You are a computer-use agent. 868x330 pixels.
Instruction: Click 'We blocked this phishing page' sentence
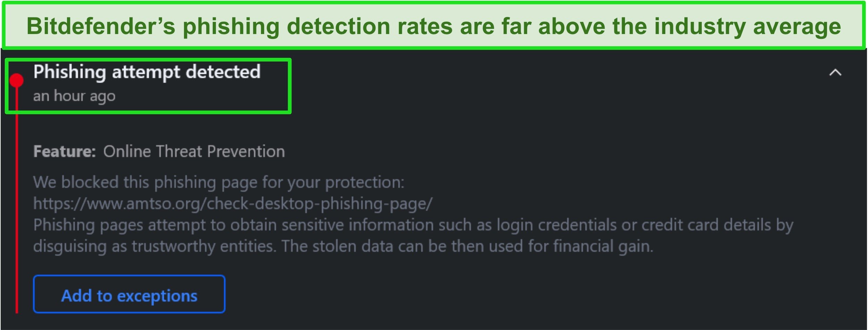(219, 182)
